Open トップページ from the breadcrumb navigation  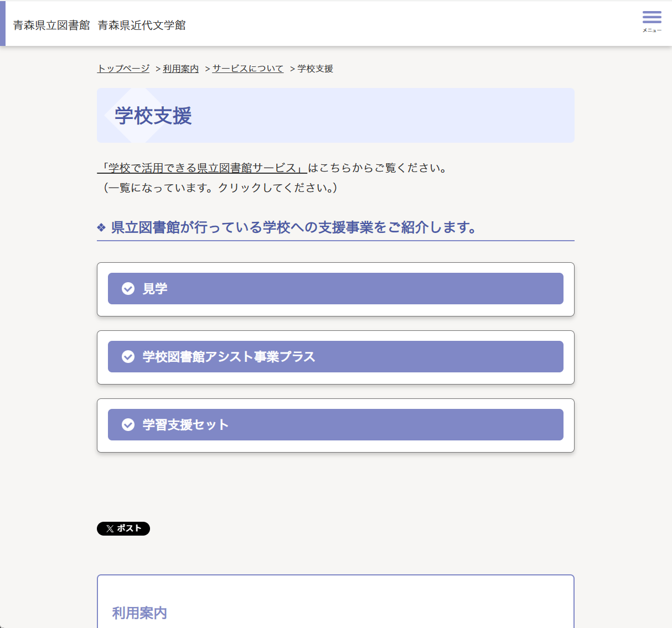122,69
